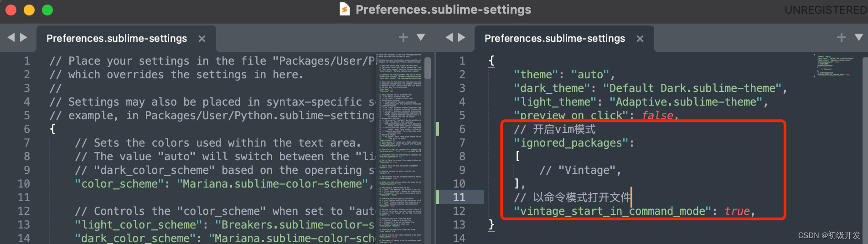Click "auto" value in right pane
Viewport: 868px width, 244px height.
590,75
